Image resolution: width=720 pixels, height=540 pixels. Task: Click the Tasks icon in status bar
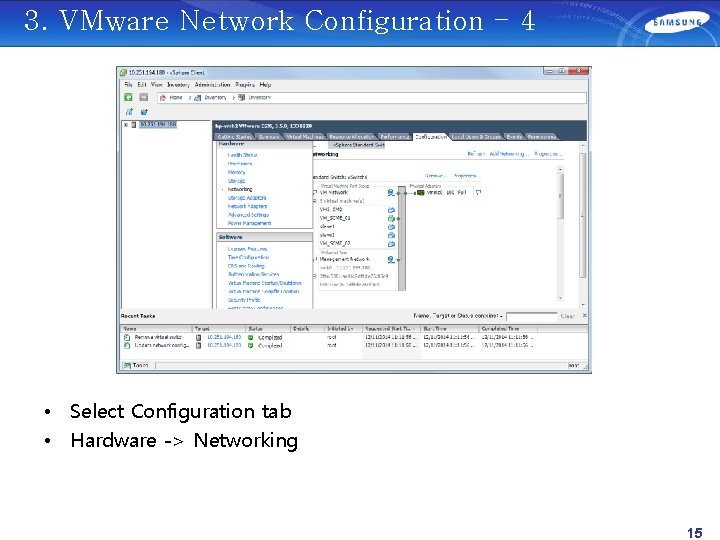[127, 366]
